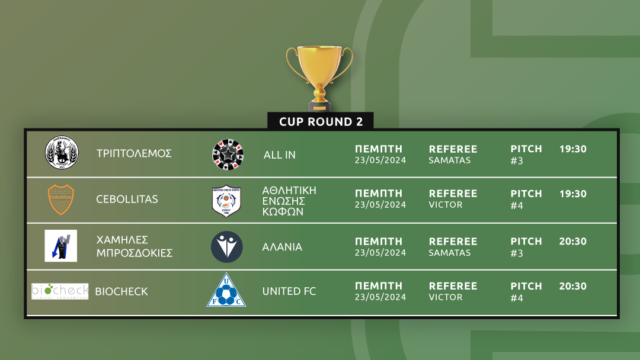The height and width of the screenshot is (360, 640).
Task: Click the 20:30 time in Biocheck row
Action: coord(573,286)
